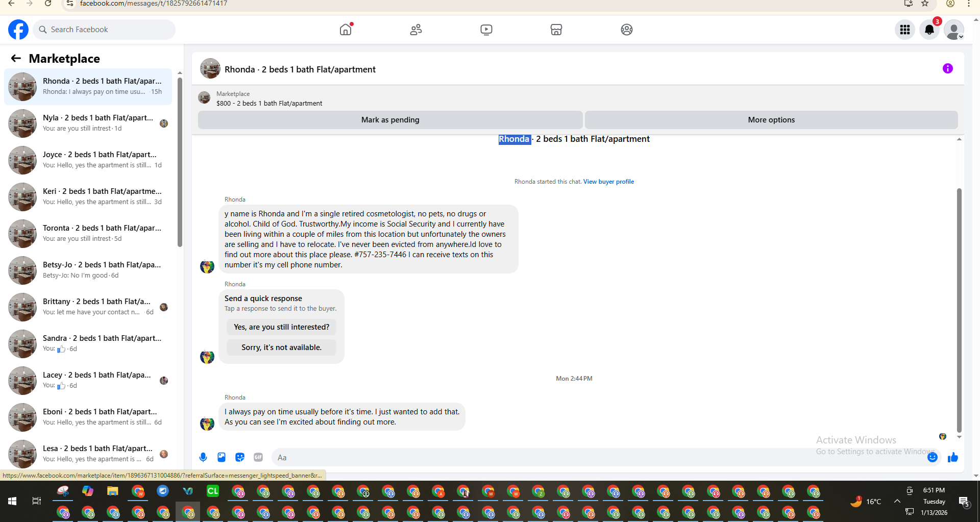Click the browser back arrow
This screenshot has height=522, width=980.
11,4
